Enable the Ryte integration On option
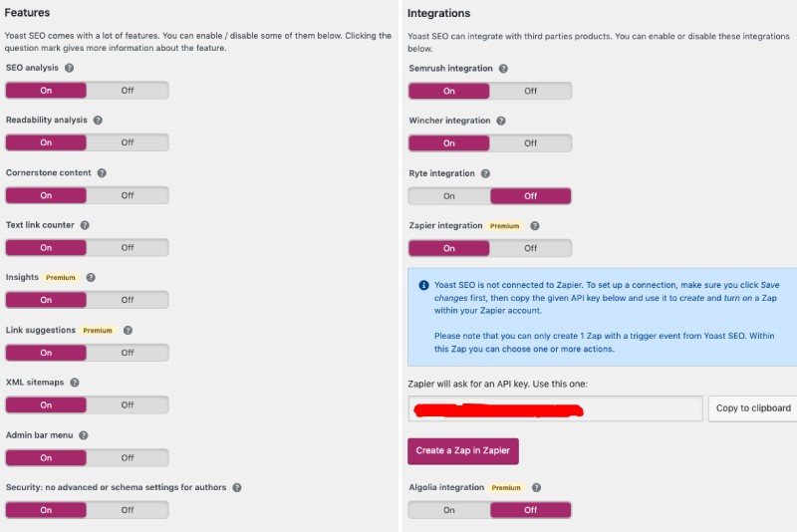The height and width of the screenshot is (532, 797). click(449, 196)
